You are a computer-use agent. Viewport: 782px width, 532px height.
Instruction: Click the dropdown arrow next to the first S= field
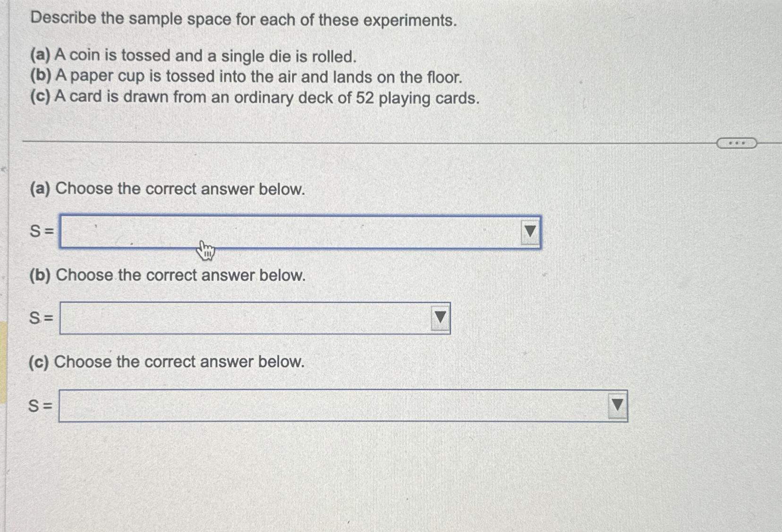(x=529, y=231)
